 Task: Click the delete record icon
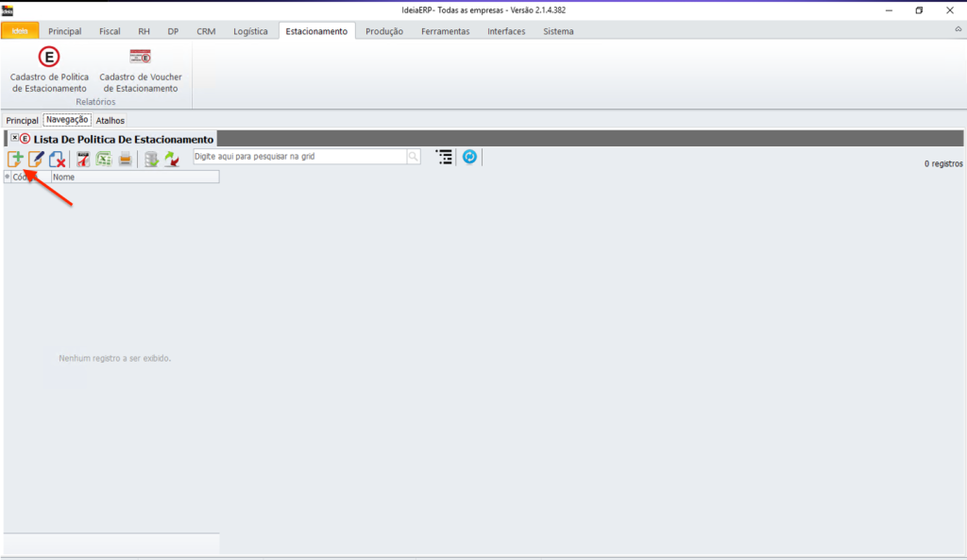58,159
